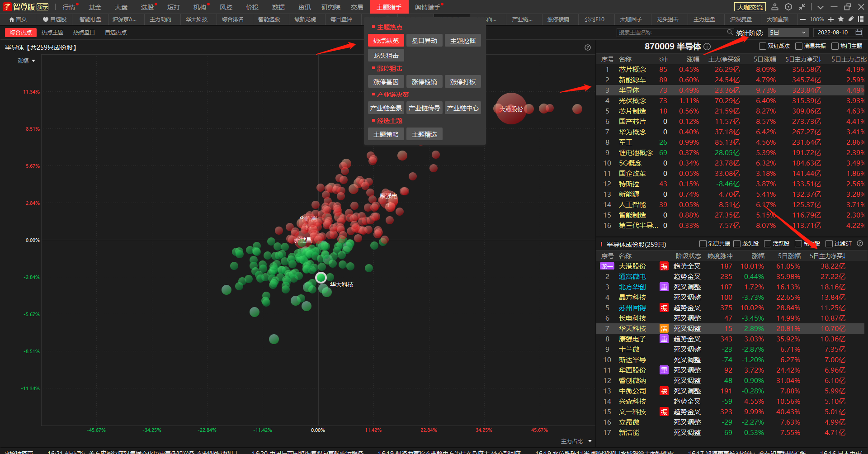
Task: Tick the 龙头股 checkbox
Action: point(737,244)
